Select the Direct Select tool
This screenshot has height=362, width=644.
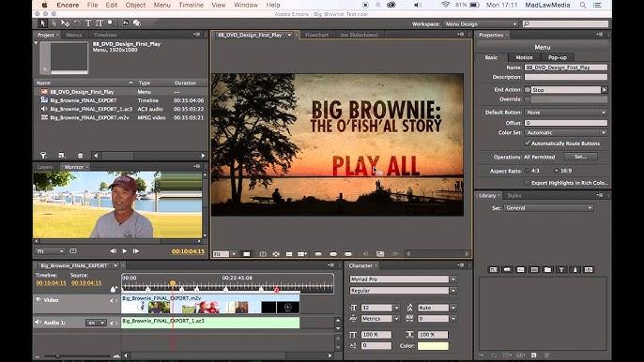pos(54,23)
